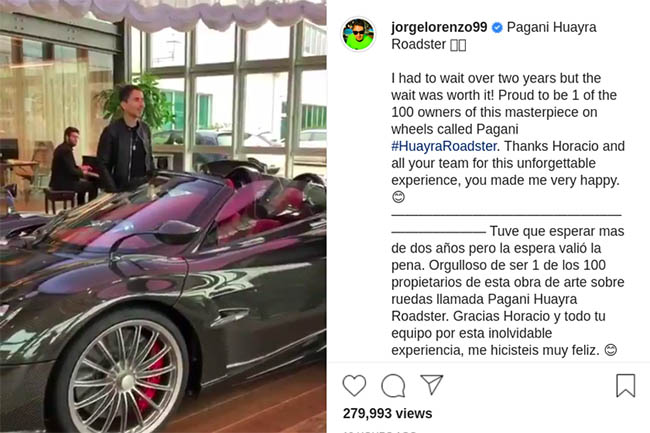Click the blue verified badge
This screenshot has width=650, height=433.
tap(497, 28)
